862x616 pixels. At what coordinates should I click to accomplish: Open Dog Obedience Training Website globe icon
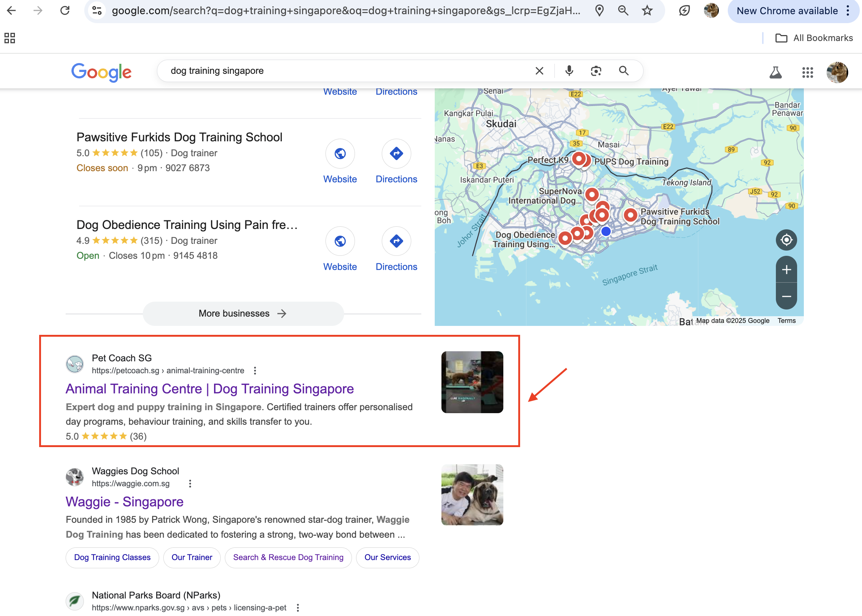tap(340, 241)
